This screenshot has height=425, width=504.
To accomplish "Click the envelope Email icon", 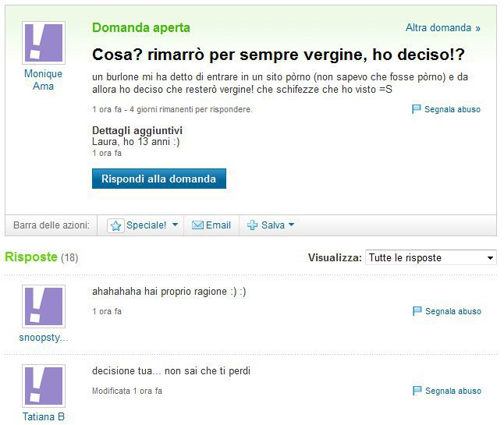I will pos(197,225).
